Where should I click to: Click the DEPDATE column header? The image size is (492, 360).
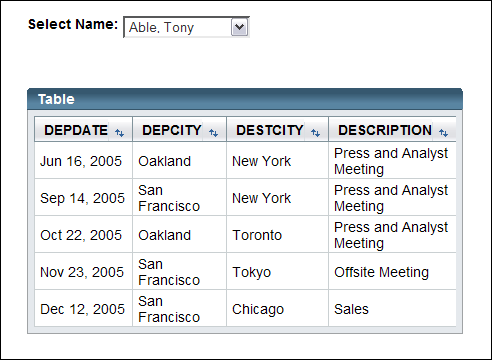point(84,129)
